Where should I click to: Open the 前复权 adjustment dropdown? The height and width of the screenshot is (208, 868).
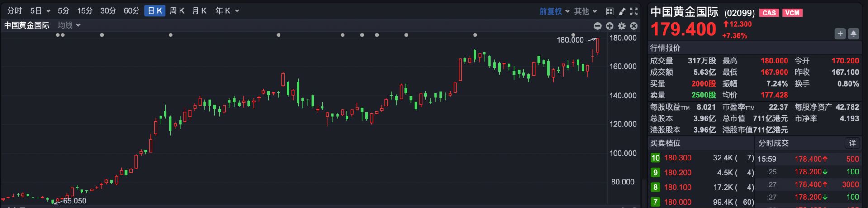point(554,11)
